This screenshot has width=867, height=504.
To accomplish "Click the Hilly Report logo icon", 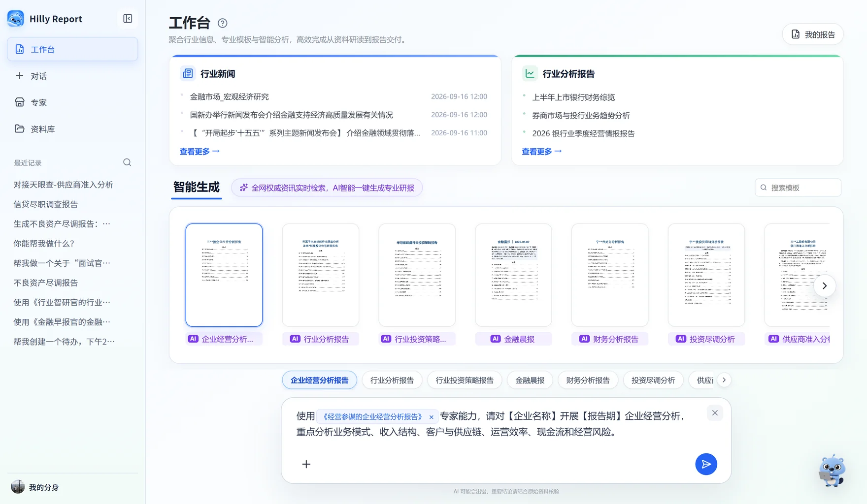I will [16, 19].
